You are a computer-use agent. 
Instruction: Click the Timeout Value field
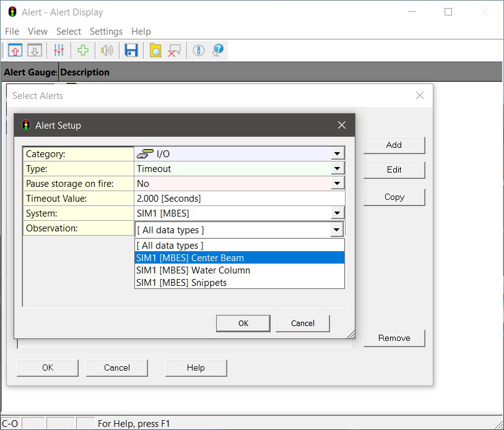238,199
